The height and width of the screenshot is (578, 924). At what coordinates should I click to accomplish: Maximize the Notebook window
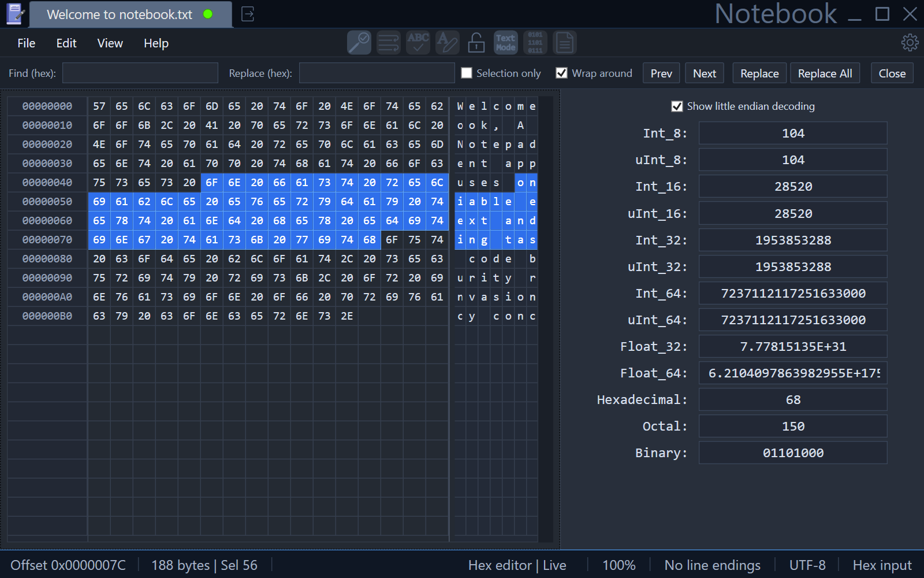click(x=882, y=14)
